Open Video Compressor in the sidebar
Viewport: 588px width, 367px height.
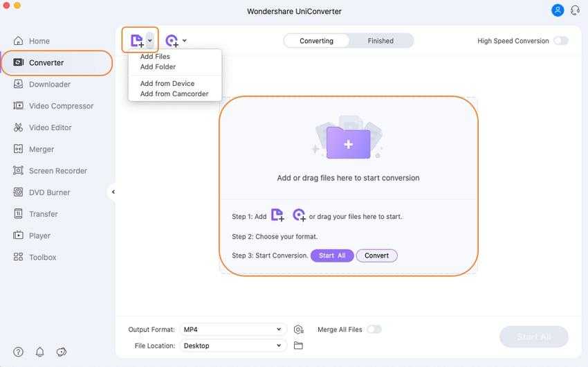point(61,106)
